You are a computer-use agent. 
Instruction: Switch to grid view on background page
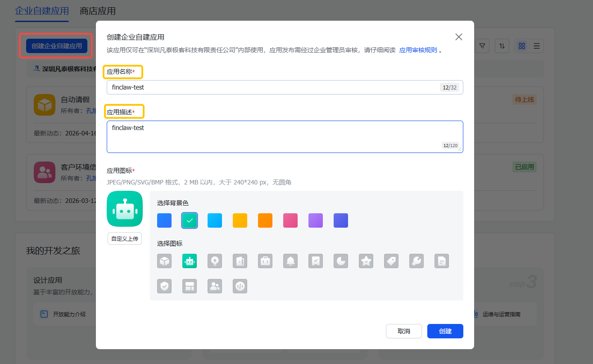tap(522, 46)
